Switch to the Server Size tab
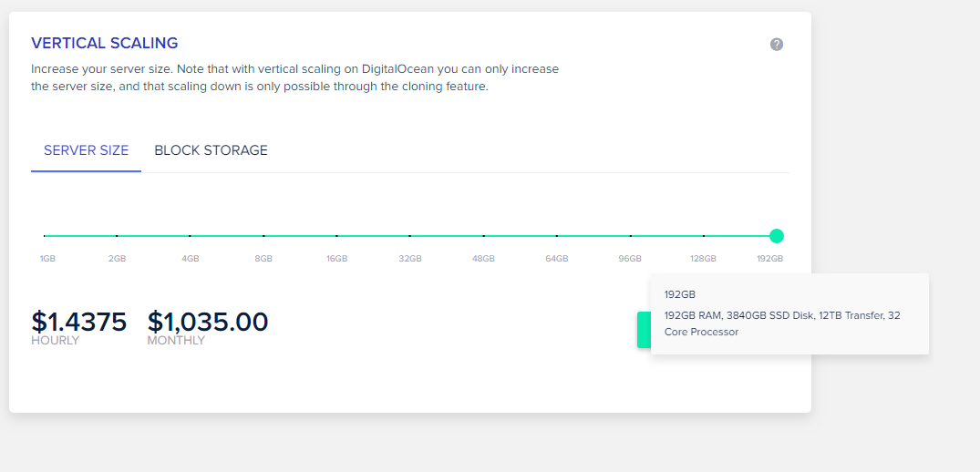Image resolution: width=980 pixels, height=472 pixels. point(86,150)
